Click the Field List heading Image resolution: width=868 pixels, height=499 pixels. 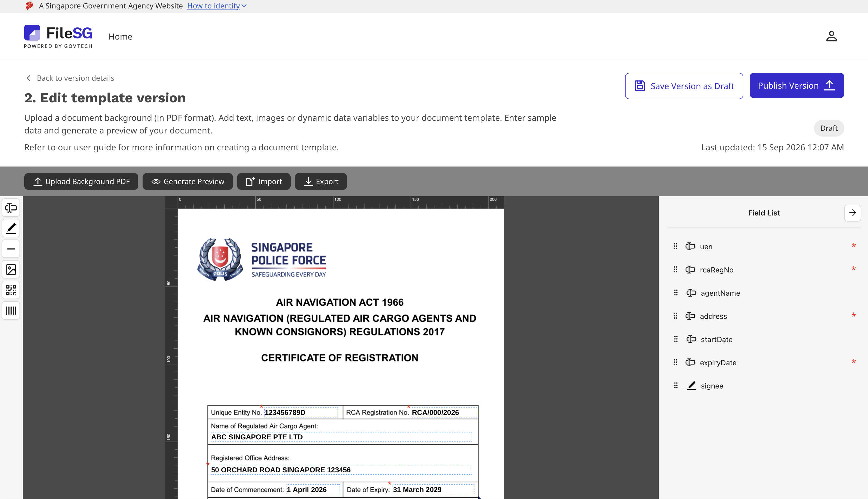click(x=764, y=213)
